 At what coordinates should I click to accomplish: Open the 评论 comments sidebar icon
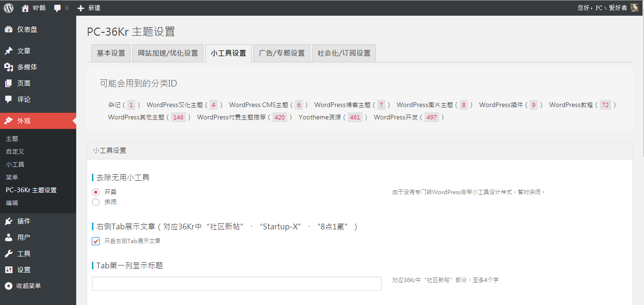point(9,99)
